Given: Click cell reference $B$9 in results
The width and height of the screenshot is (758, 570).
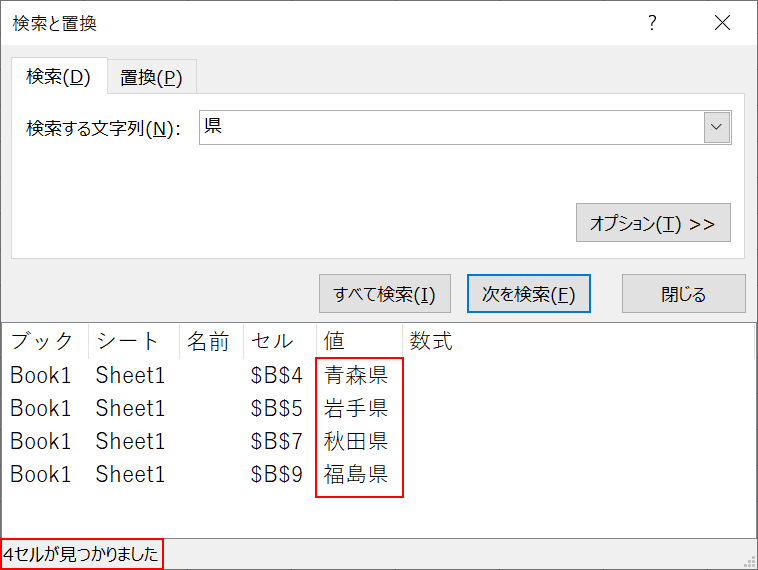Looking at the screenshot, I should coord(277,474).
